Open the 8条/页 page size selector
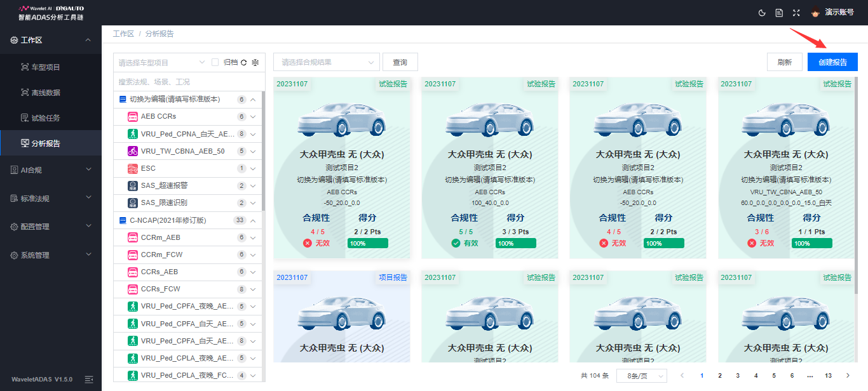The image size is (868, 391). coord(642,375)
